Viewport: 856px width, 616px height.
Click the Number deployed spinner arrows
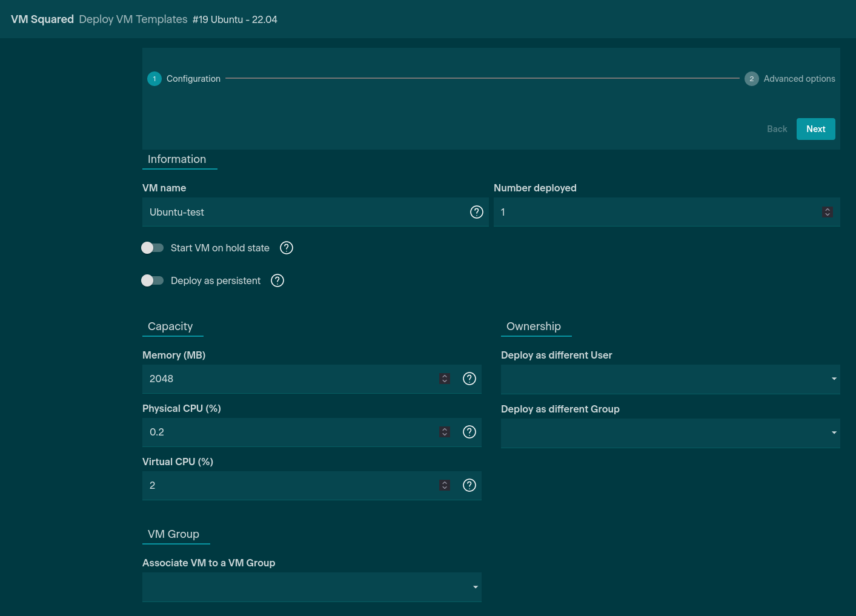click(x=828, y=212)
